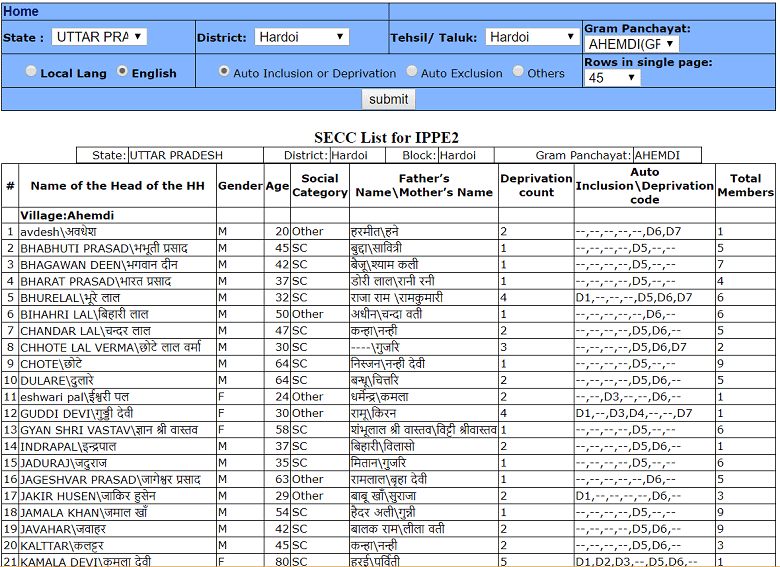This screenshot has height=567, width=780.
Task: Open the Home link
Action: 20,11
